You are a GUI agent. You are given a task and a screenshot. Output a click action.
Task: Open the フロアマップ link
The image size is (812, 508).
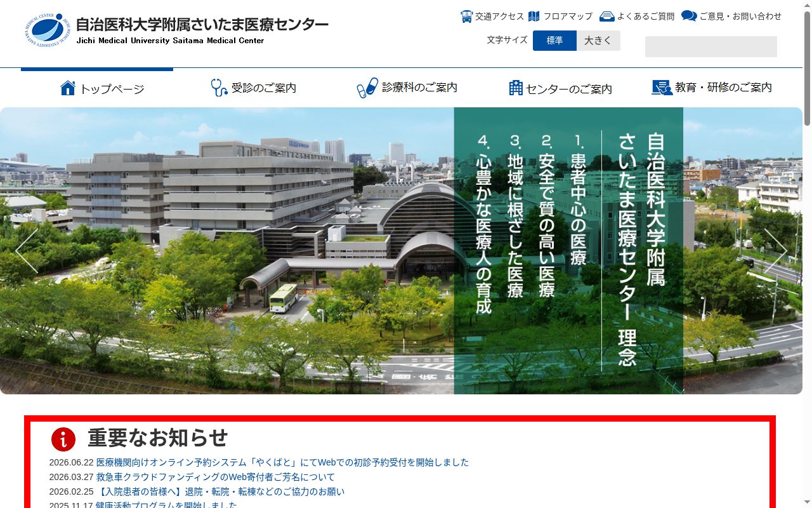tap(568, 17)
